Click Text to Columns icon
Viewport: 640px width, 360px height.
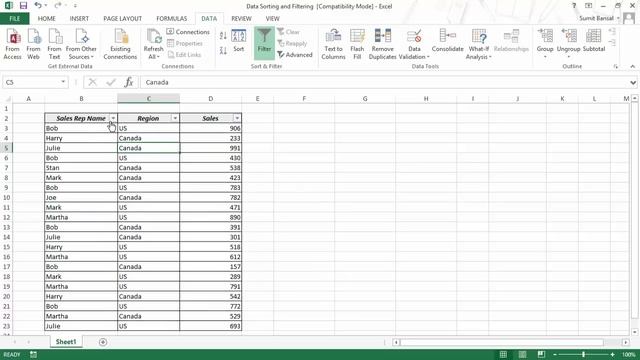pos(333,44)
